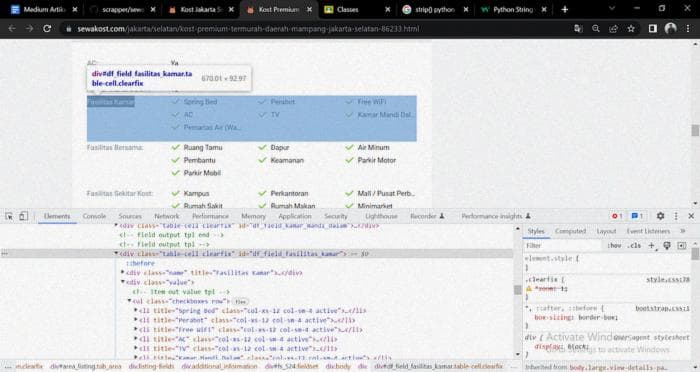Screen dimensions: 700x372
Task: Open a new browser tab
Action: tap(565, 9)
